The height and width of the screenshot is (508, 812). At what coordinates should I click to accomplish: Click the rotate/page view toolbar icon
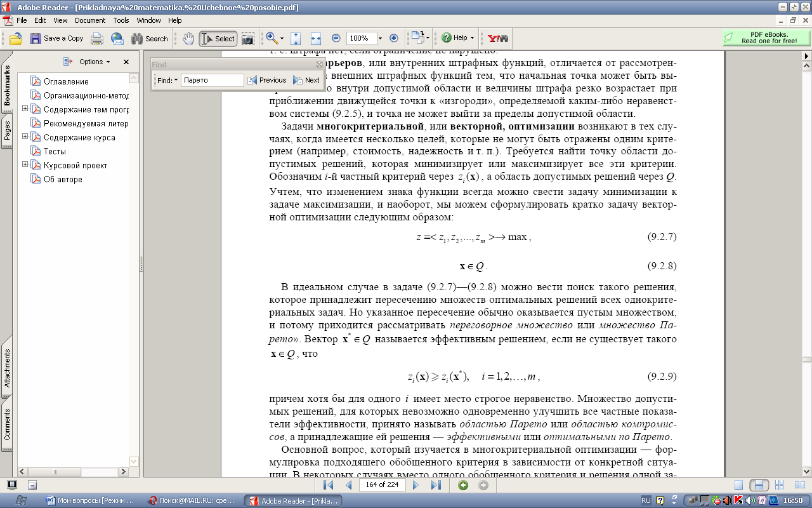coord(417,37)
